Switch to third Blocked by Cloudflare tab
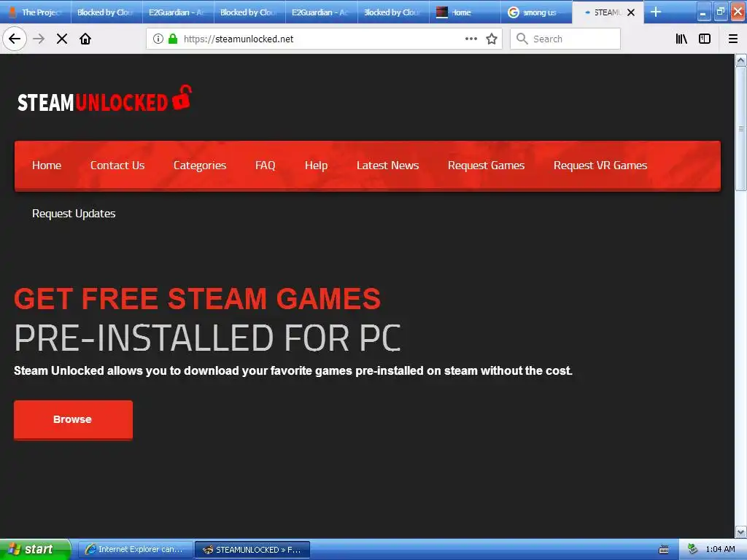The height and width of the screenshot is (560, 747). click(x=393, y=12)
